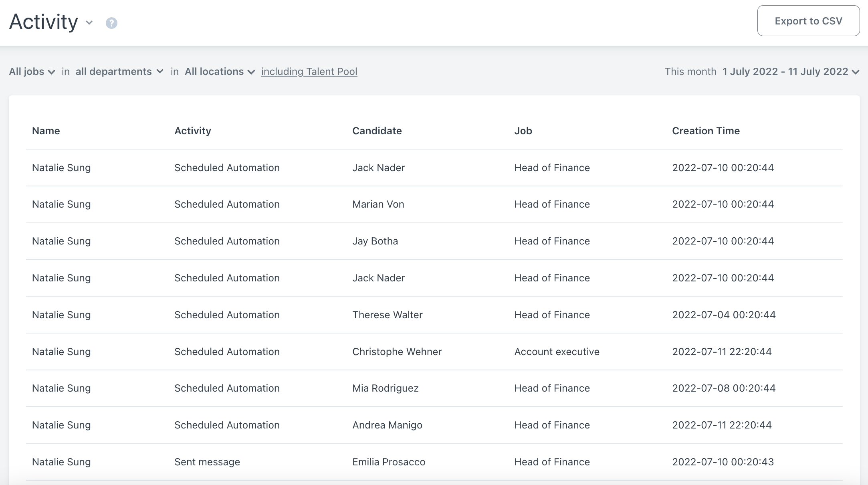Select candidate Mia Rodriguez
The width and height of the screenshot is (868, 485).
click(386, 388)
